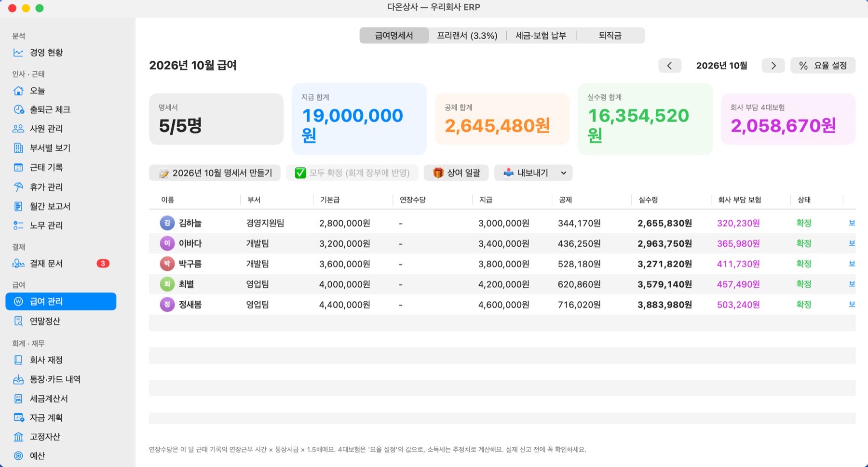Click the 상여 일괄 button

(x=456, y=173)
